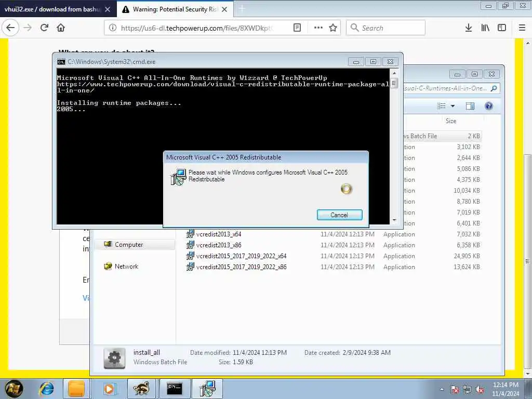Open the Firefox library icon
The image size is (532, 399).
485,28
